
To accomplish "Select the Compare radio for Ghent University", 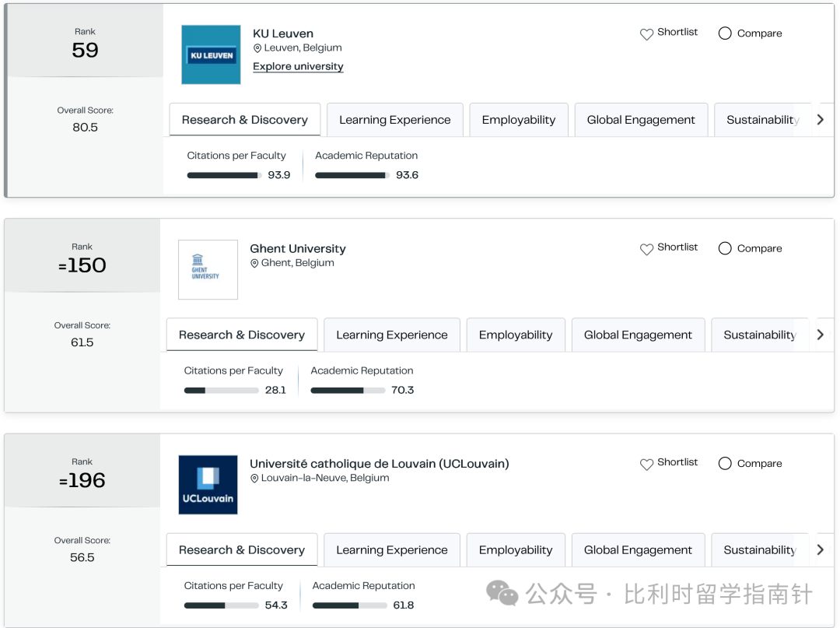I will pyautogui.click(x=725, y=248).
